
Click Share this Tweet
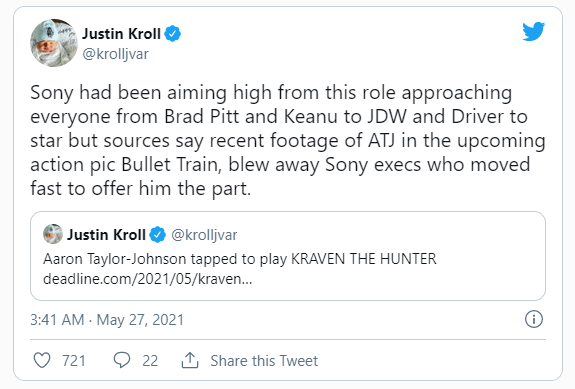click(x=264, y=361)
